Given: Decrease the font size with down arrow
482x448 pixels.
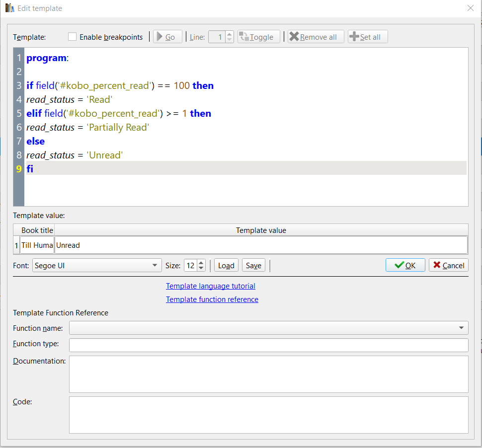Looking at the screenshot, I should 201,268.
